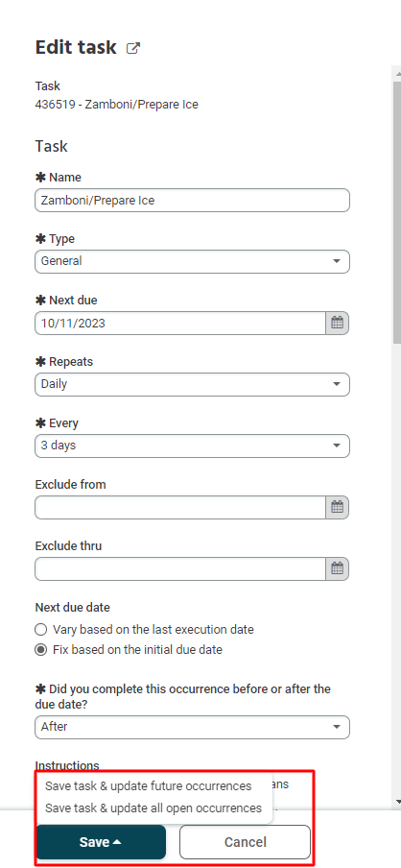Image resolution: width=401 pixels, height=868 pixels.
Task: Click the Exclude from date field
Action: coord(180,507)
